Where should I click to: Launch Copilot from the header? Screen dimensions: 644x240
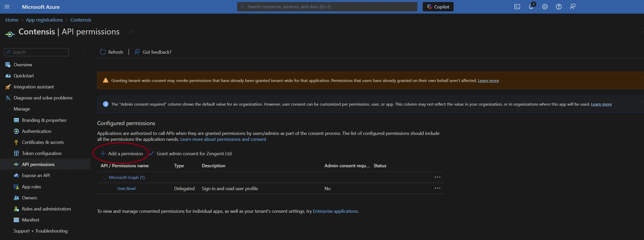[x=438, y=7]
